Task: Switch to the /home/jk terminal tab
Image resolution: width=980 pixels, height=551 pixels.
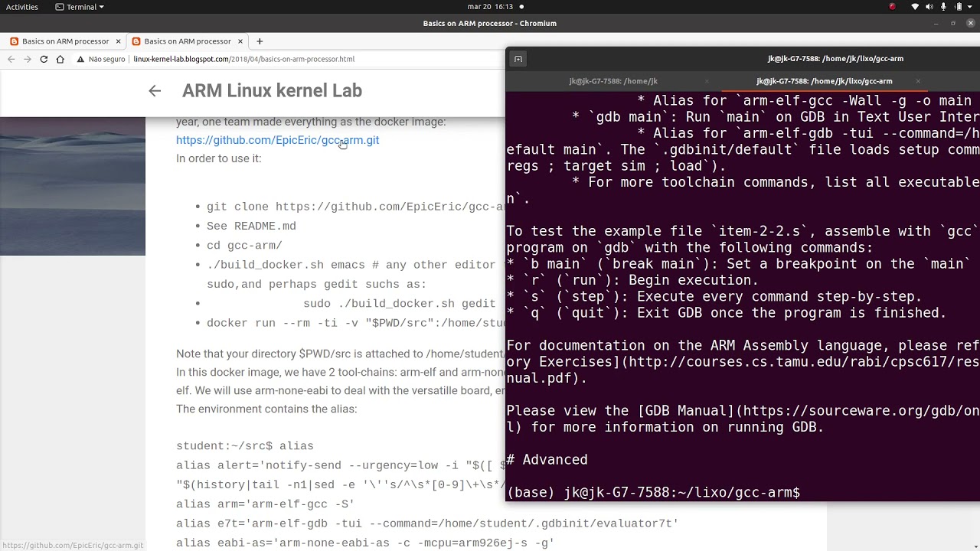Action: point(613,81)
